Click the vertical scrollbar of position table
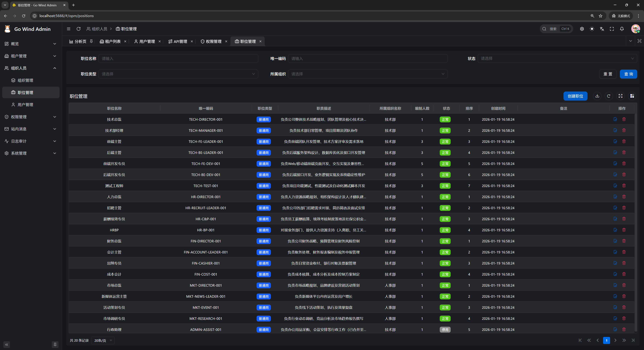644x350 pixels. click(x=635, y=222)
